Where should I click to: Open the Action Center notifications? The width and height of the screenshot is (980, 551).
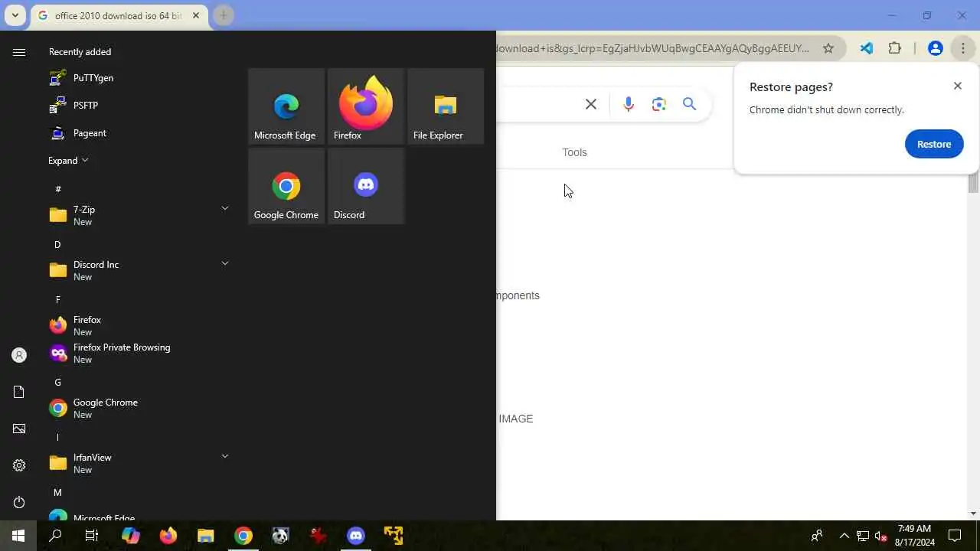pyautogui.click(x=955, y=536)
